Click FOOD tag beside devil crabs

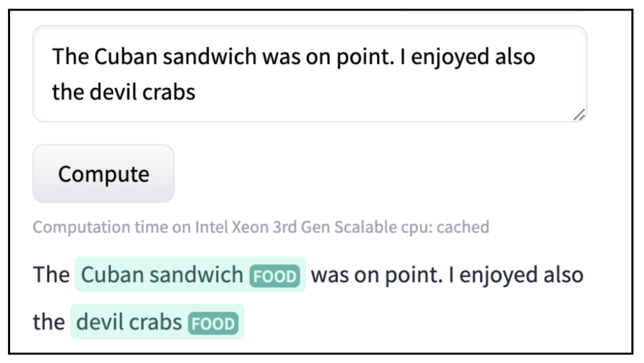click(x=213, y=322)
